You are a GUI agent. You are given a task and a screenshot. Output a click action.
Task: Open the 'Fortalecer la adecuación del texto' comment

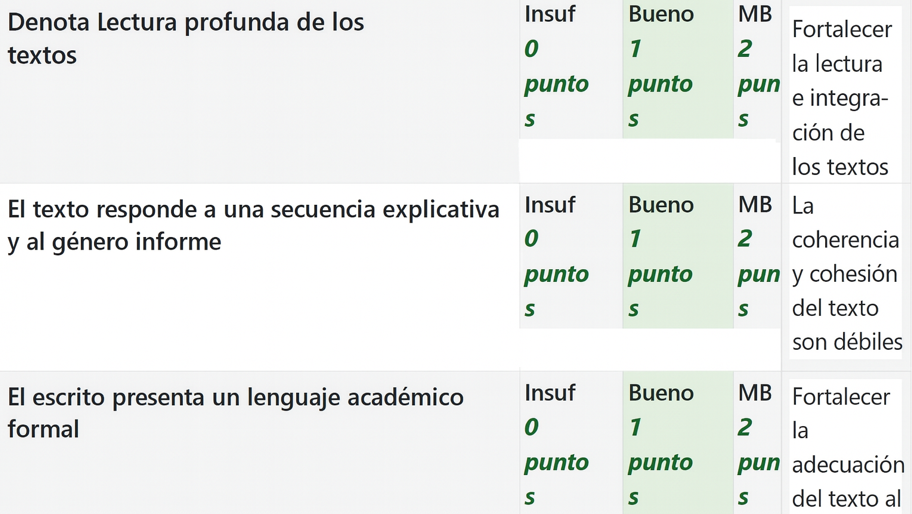pos(846,447)
